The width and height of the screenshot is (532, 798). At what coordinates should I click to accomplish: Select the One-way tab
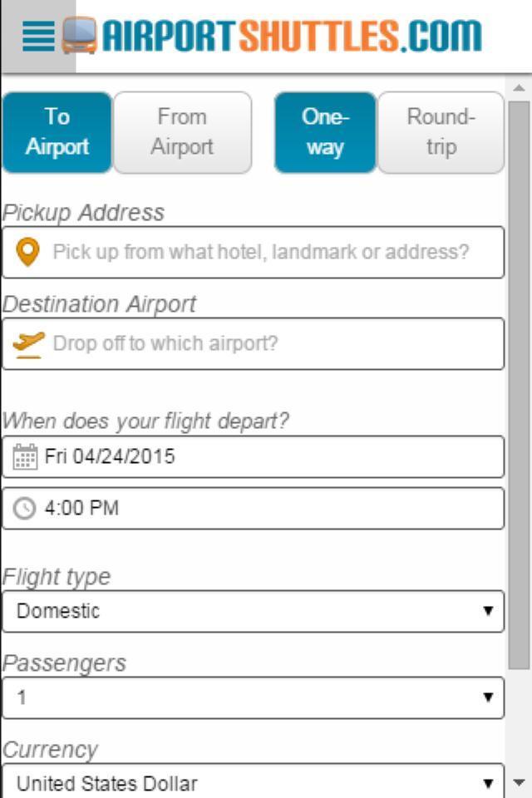coord(325,131)
